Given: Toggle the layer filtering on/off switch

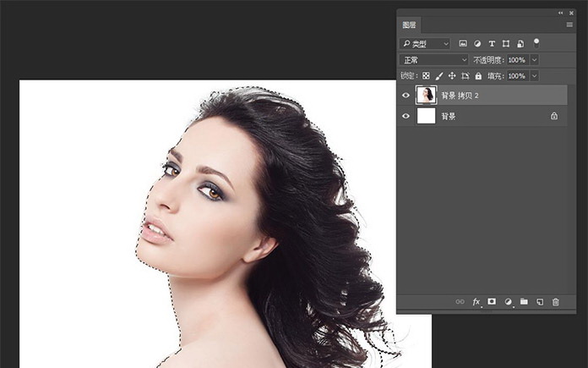Looking at the screenshot, I should click(x=536, y=43).
